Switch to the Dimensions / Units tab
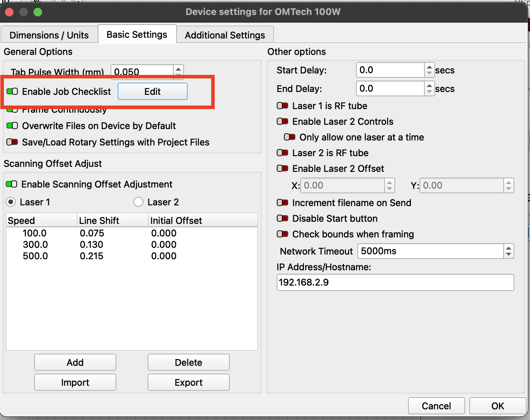 tap(49, 35)
